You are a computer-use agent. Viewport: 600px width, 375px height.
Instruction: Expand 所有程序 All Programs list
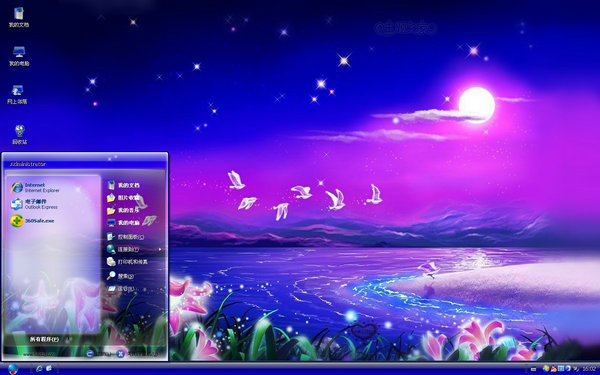point(44,339)
